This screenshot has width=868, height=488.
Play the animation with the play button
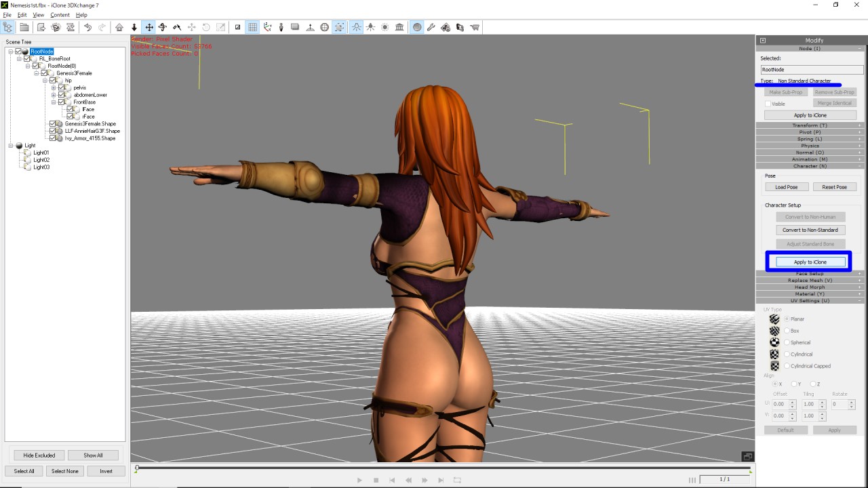tap(359, 480)
